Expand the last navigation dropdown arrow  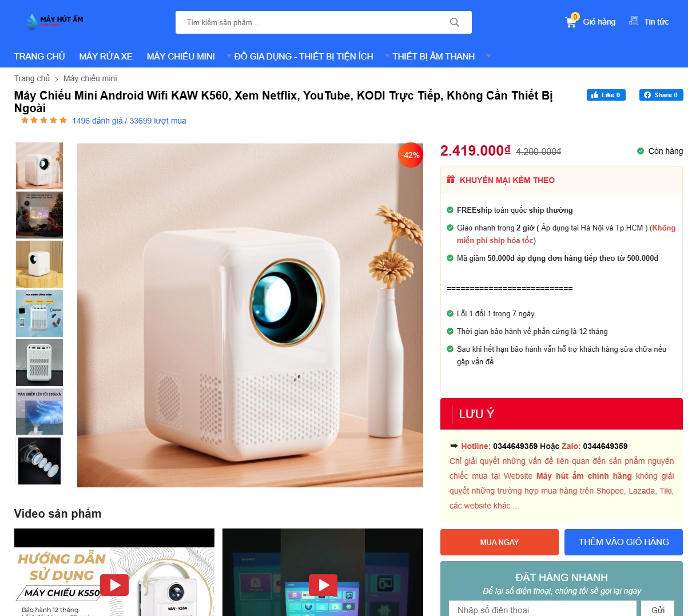click(488, 56)
